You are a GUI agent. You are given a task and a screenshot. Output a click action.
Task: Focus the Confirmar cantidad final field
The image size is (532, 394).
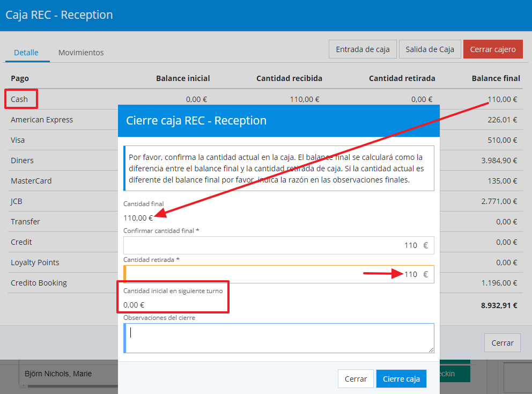[x=268, y=245]
